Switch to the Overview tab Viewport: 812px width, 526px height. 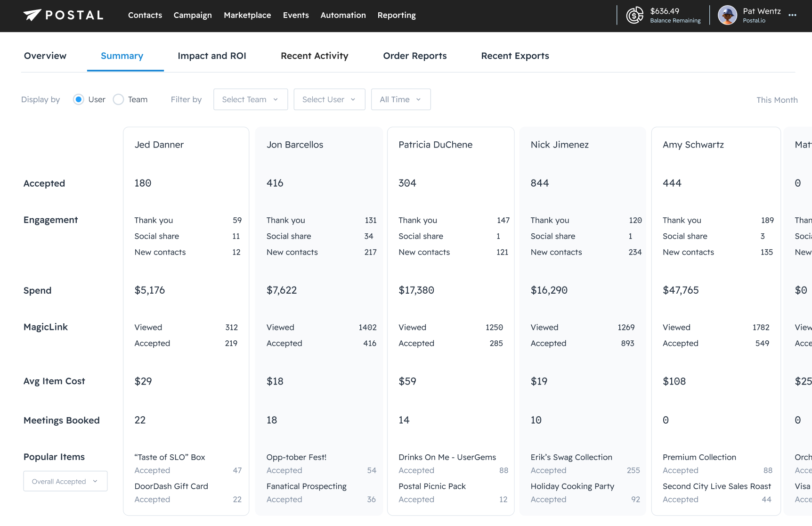click(45, 56)
